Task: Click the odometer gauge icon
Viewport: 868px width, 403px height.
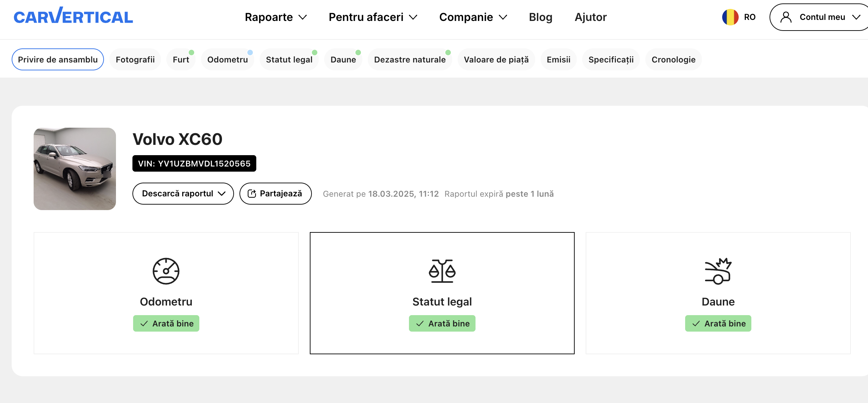Action: (166, 271)
